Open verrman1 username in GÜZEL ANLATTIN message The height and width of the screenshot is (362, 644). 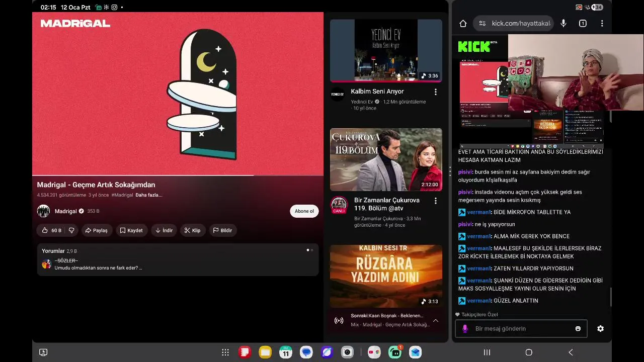tap(479, 301)
